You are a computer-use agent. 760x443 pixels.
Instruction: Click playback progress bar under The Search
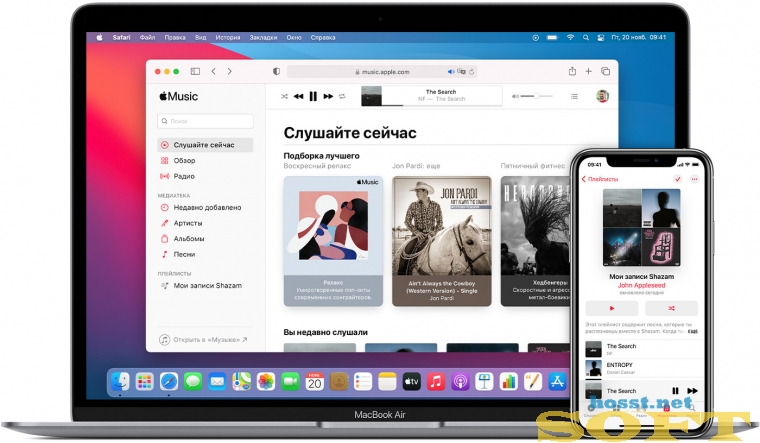pyautogui.click(x=442, y=105)
